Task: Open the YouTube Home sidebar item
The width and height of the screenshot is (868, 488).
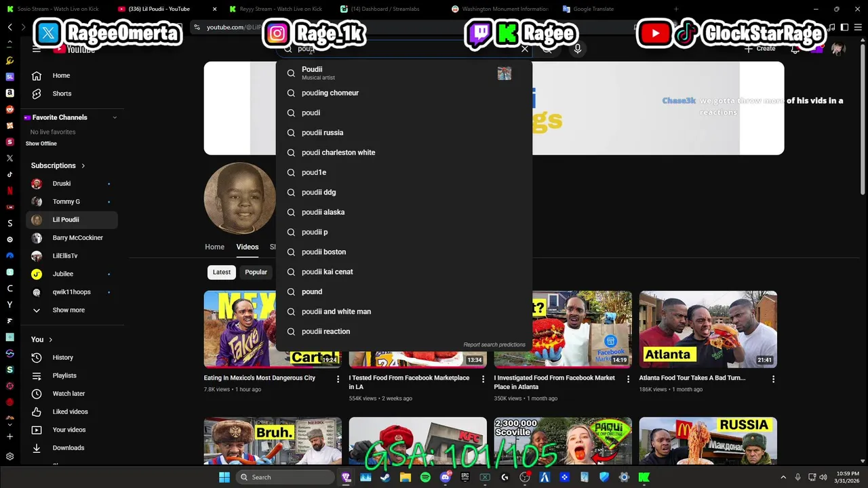Action: 71,75
